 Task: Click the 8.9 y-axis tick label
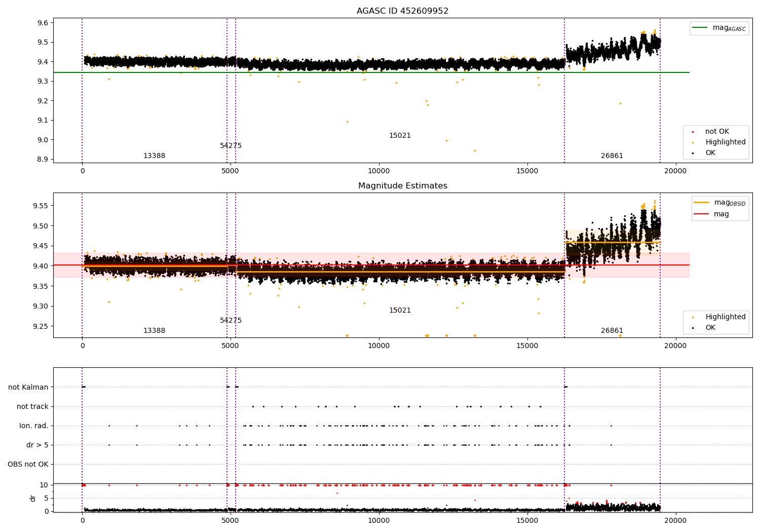(43, 160)
